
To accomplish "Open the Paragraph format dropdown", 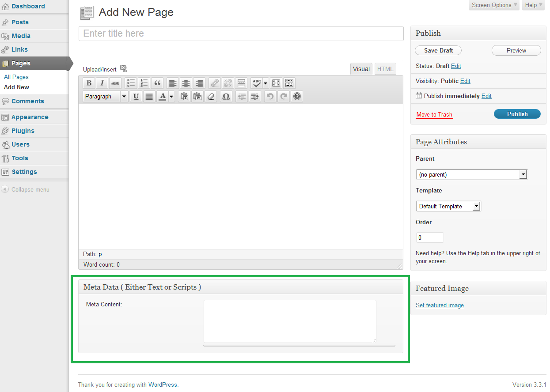I will [105, 96].
